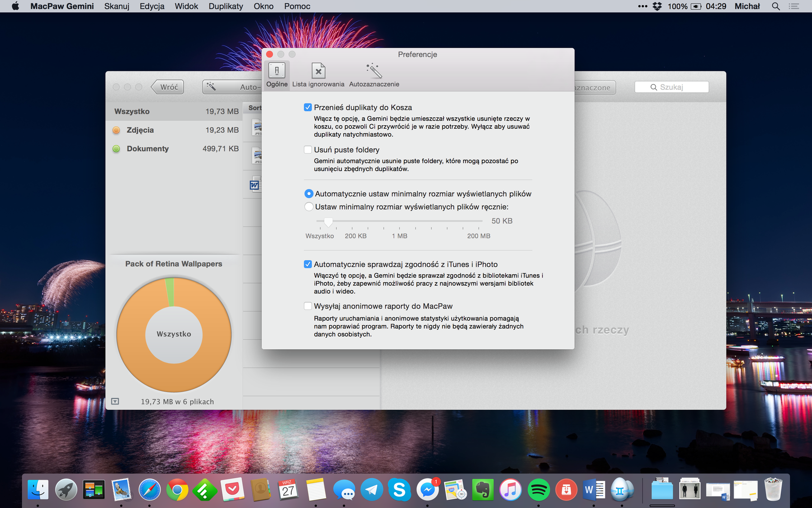Open the Pomoc menu
812x508 pixels.
(297, 6)
